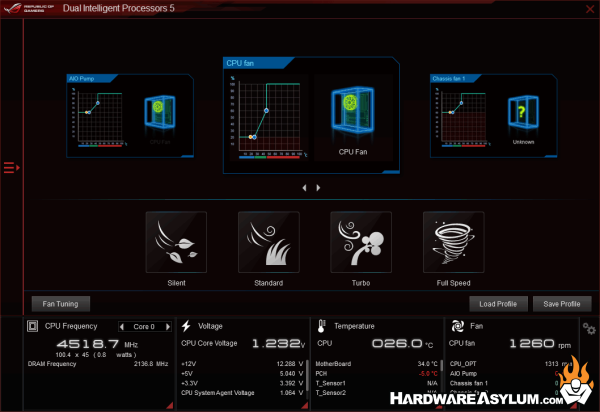Click the +12V voltage row

(x=242, y=364)
